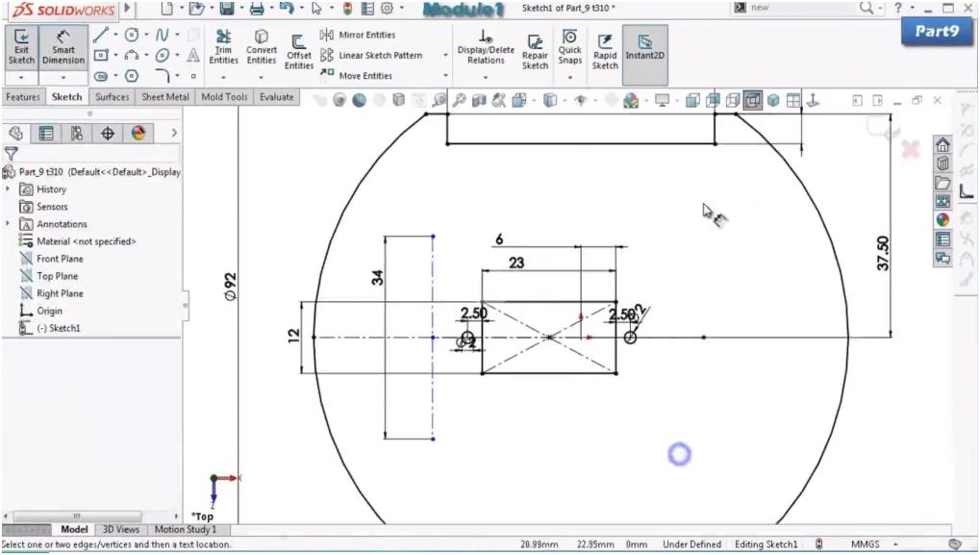Switch to the Evaluate tab
Image resolution: width=980 pixels, height=555 pixels.
point(277,97)
